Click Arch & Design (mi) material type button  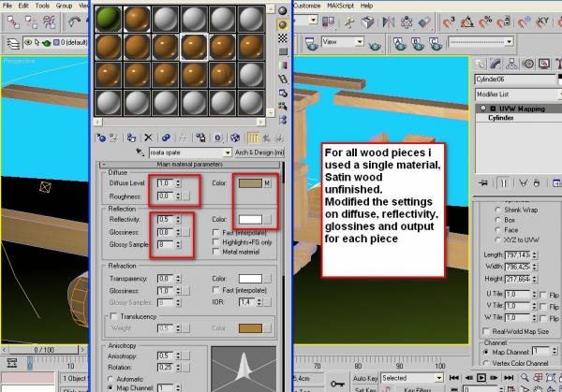[x=259, y=152]
